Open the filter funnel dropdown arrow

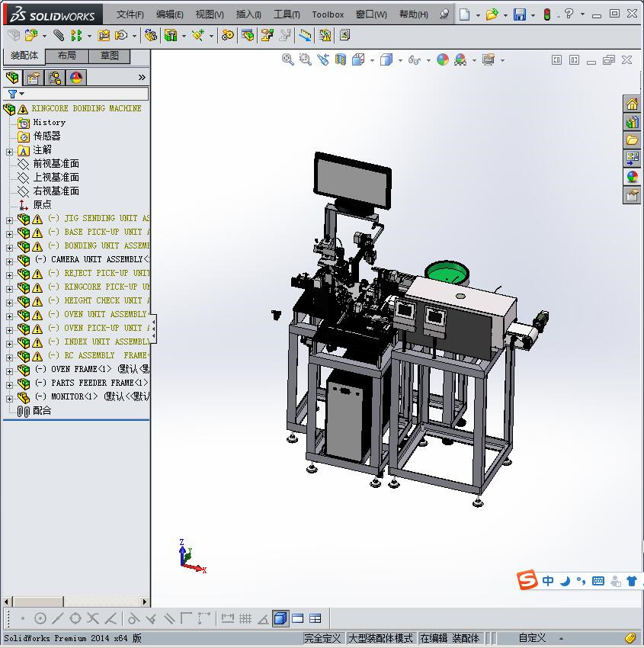(22, 94)
